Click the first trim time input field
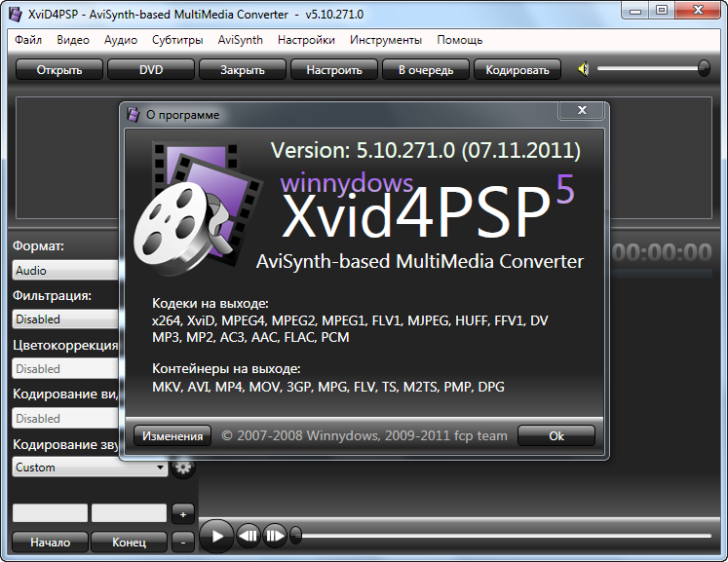Image resolution: width=728 pixels, height=562 pixels. [x=50, y=513]
